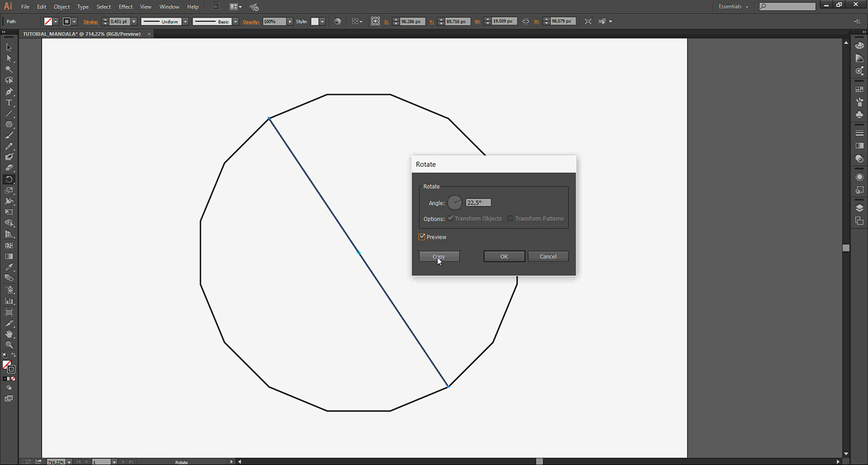Open the stroke weight dropdown arrow
The height and width of the screenshot is (465, 868).
click(x=133, y=21)
